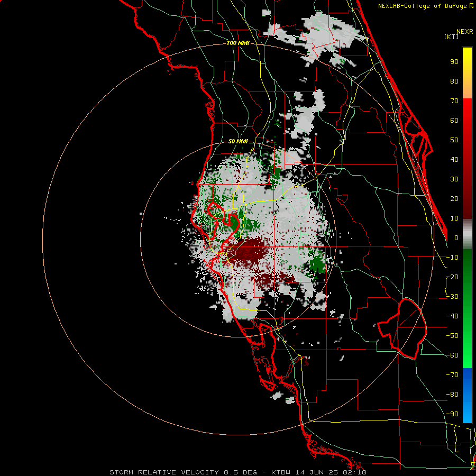The width and height of the screenshot is (476, 476).
Task: Select the -30 value on velocity scale
Action: (452, 297)
